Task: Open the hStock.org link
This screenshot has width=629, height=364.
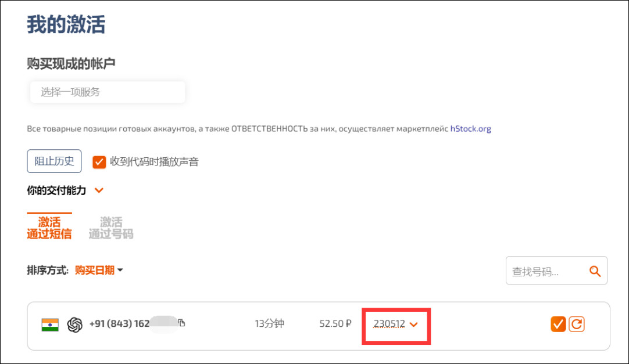Action: point(470,129)
